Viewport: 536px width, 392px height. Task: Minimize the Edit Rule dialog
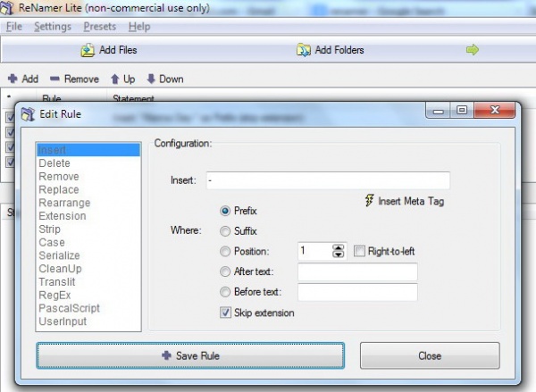pyautogui.click(x=438, y=110)
